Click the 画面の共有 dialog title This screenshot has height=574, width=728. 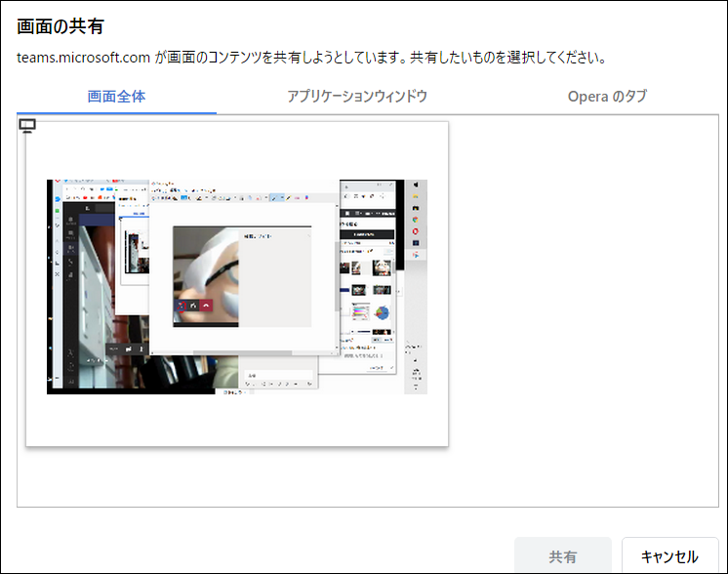point(61,26)
